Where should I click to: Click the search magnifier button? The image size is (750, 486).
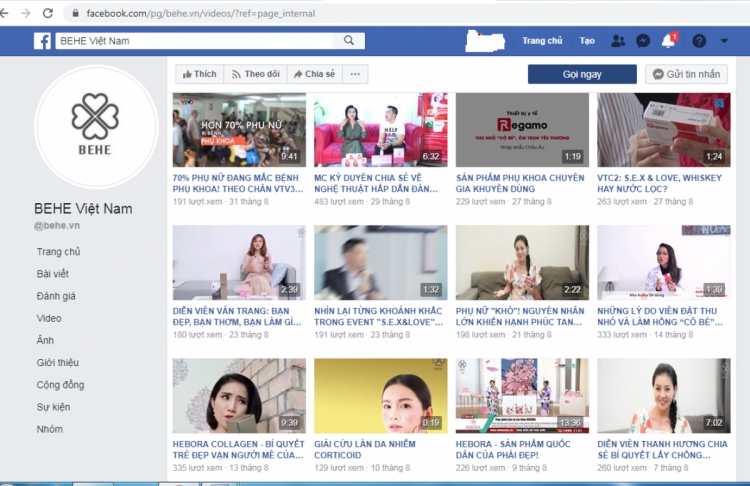coord(349,41)
